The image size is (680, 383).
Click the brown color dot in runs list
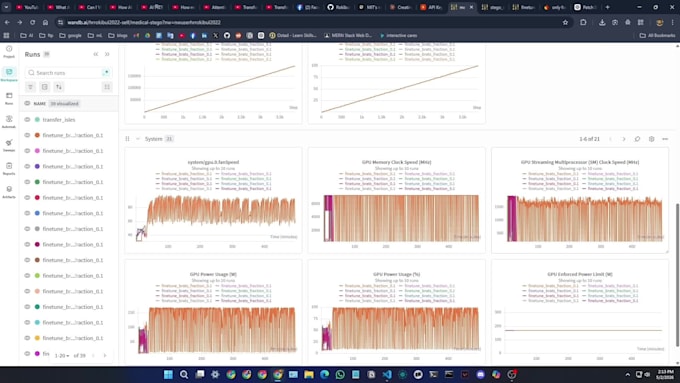37,260
